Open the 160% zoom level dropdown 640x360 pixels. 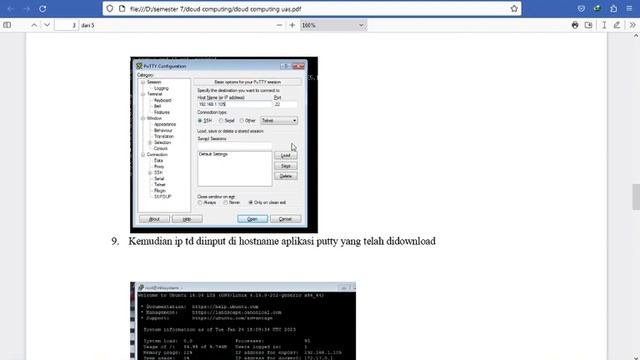[333, 25]
